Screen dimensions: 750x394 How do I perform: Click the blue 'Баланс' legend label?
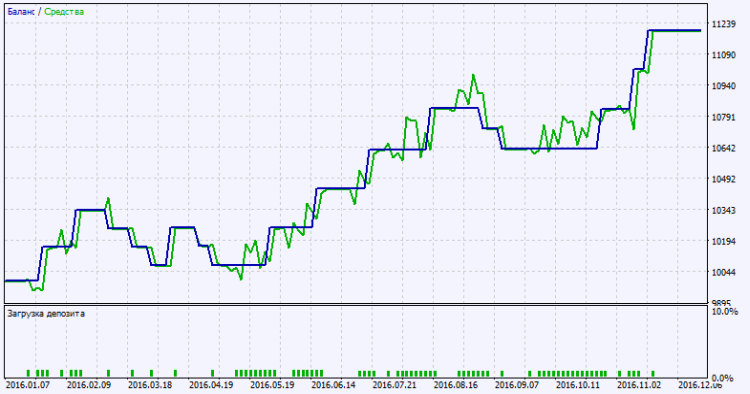(21, 12)
